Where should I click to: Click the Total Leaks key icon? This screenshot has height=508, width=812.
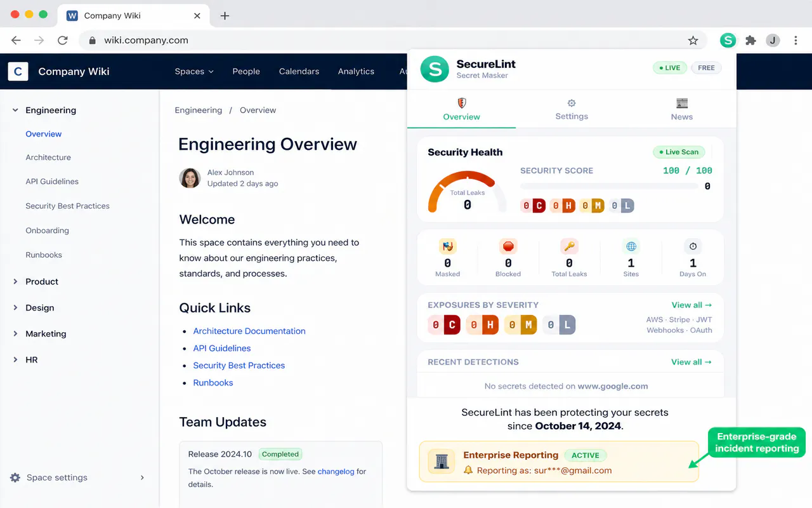coord(569,246)
